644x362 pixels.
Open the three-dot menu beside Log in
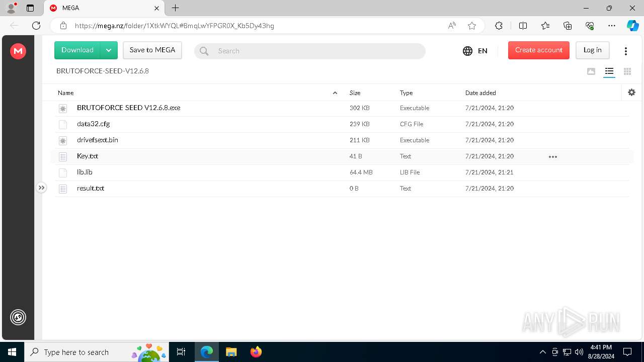[x=626, y=51]
